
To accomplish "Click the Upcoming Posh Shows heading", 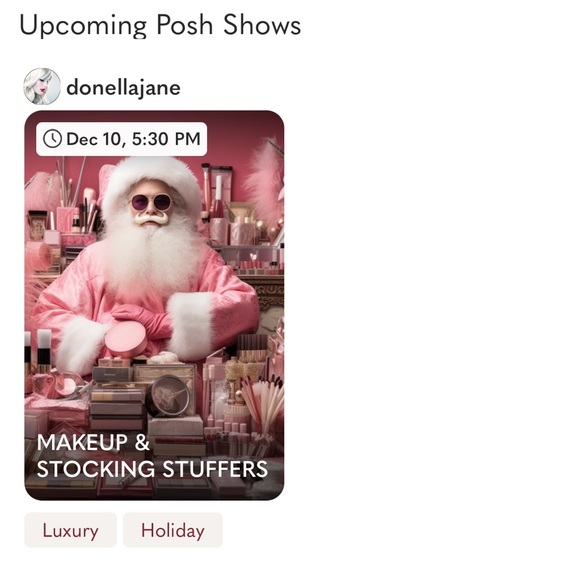I will 160,25.
